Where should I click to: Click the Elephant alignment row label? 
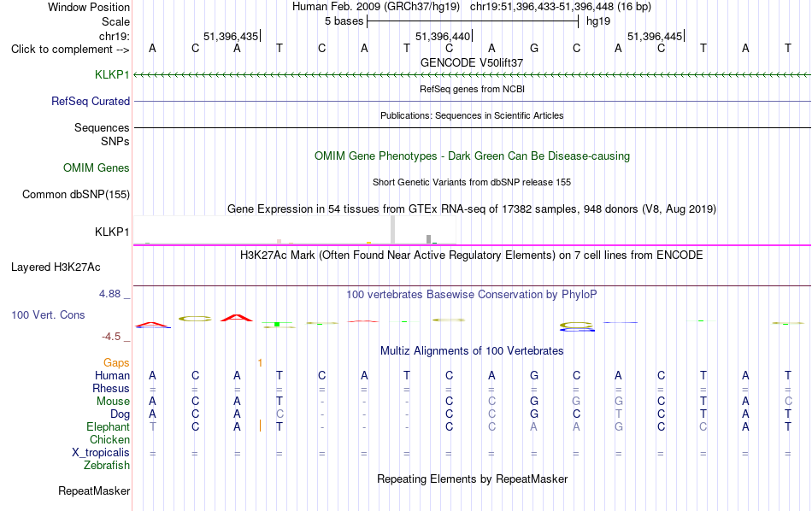(x=108, y=426)
